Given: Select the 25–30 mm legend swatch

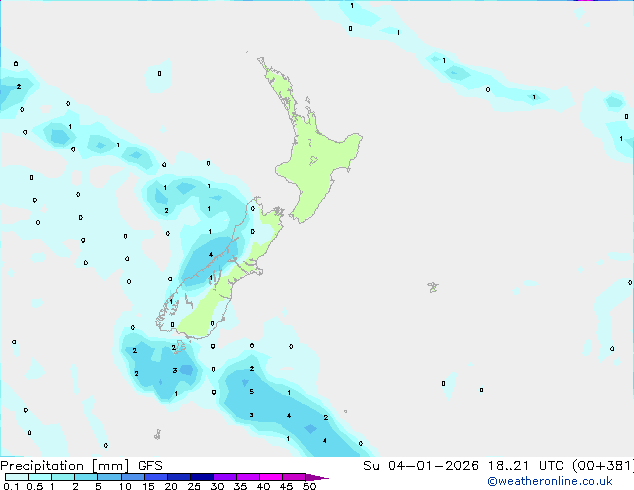Looking at the screenshot, I should pyautogui.click(x=201, y=477).
